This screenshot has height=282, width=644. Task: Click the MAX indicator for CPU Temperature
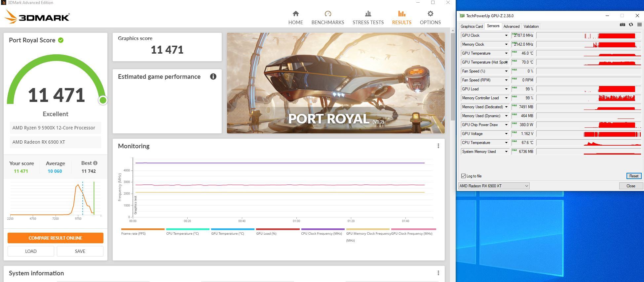[x=514, y=141]
